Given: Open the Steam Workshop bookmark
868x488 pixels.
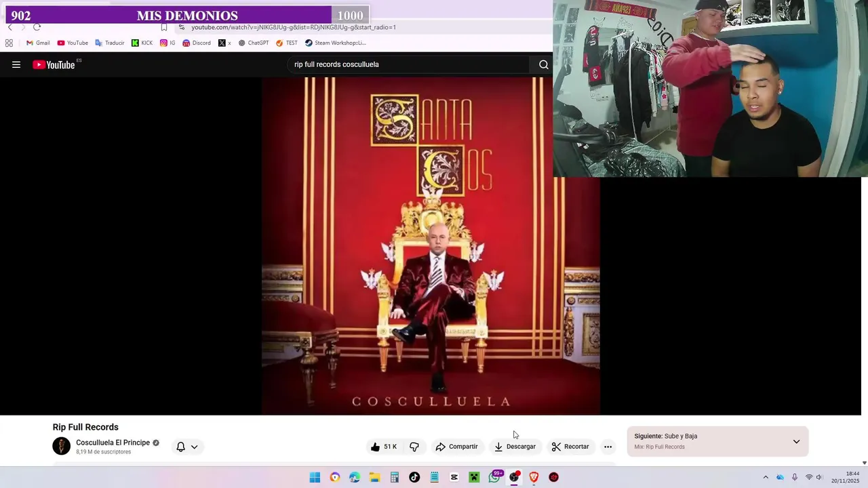Looking at the screenshot, I should click(336, 43).
